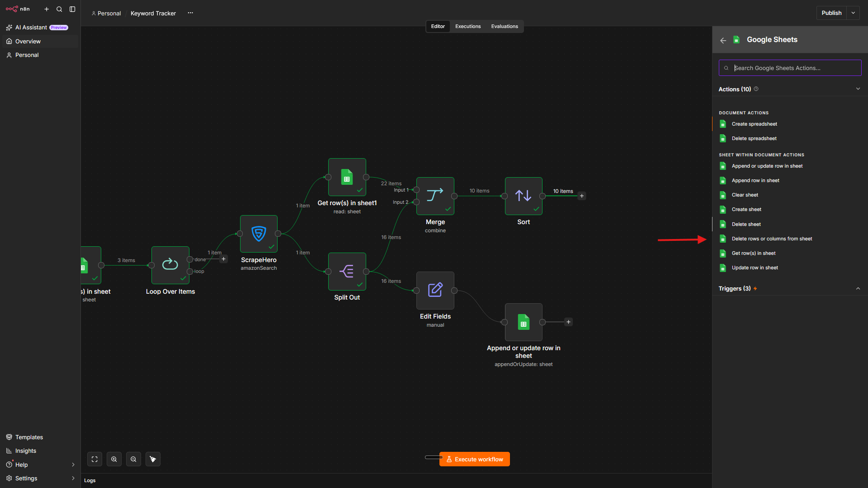This screenshot has height=488, width=868.
Task: Select the Edit Fields node icon
Action: click(x=435, y=291)
